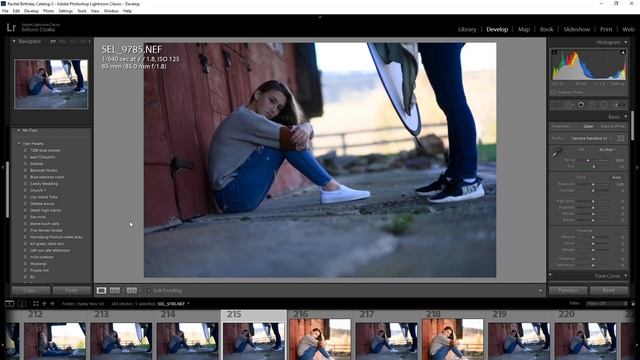Viewport: 640px width, 360px height.
Task: Adjust the Exposure slider handle
Action: (x=593, y=184)
